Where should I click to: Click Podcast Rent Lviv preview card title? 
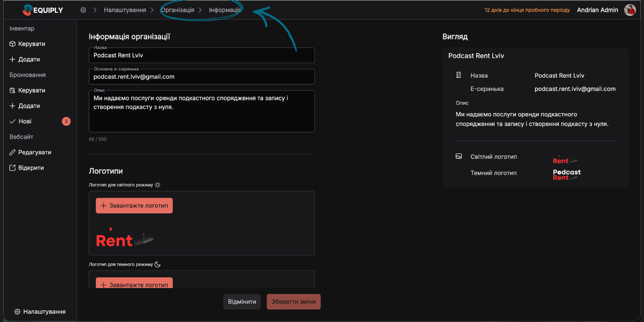coord(476,56)
